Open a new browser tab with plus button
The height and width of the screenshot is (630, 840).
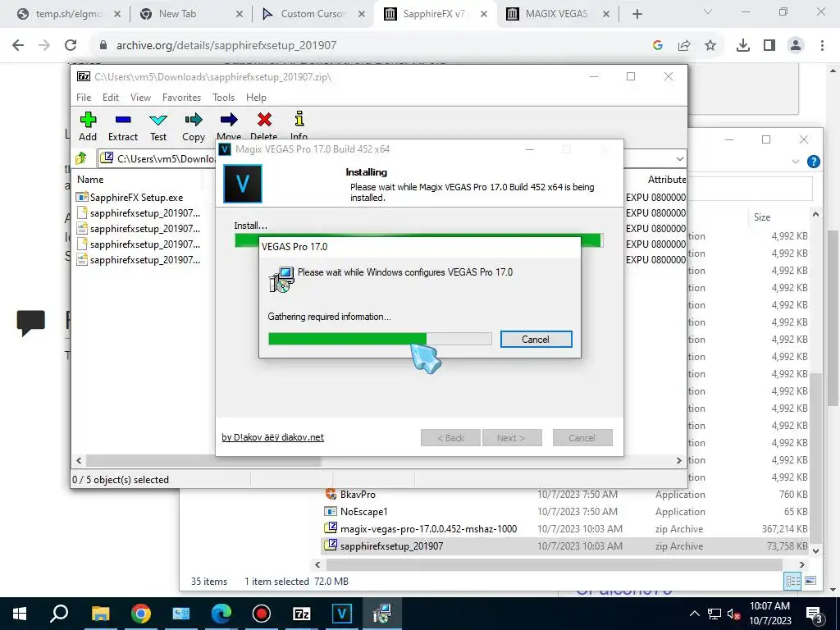tap(637, 14)
